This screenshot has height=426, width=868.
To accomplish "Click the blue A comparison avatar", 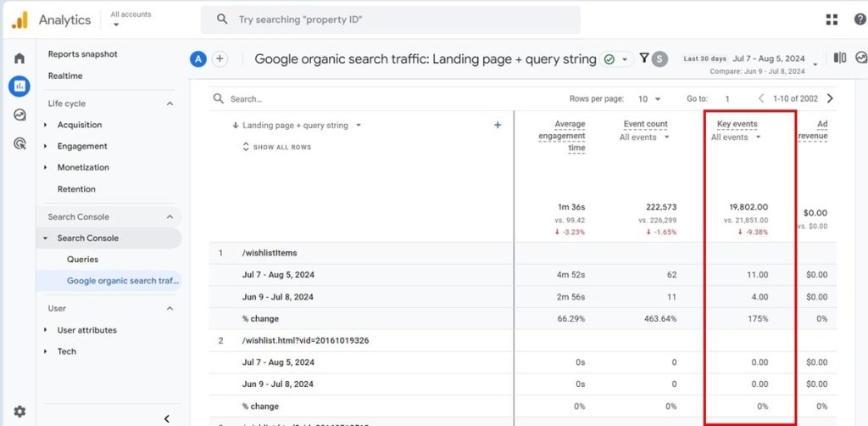I will click(x=198, y=59).
